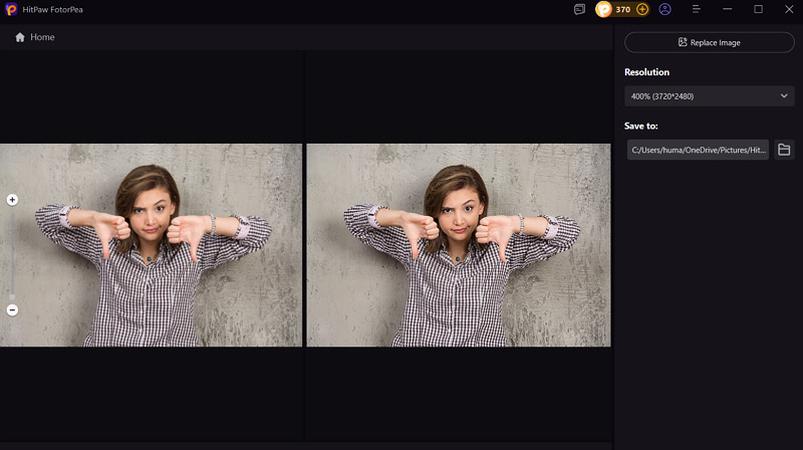This screenshot has height=450, width=803.
Task: Click the Save to path field
Action: tap(698, 150)
